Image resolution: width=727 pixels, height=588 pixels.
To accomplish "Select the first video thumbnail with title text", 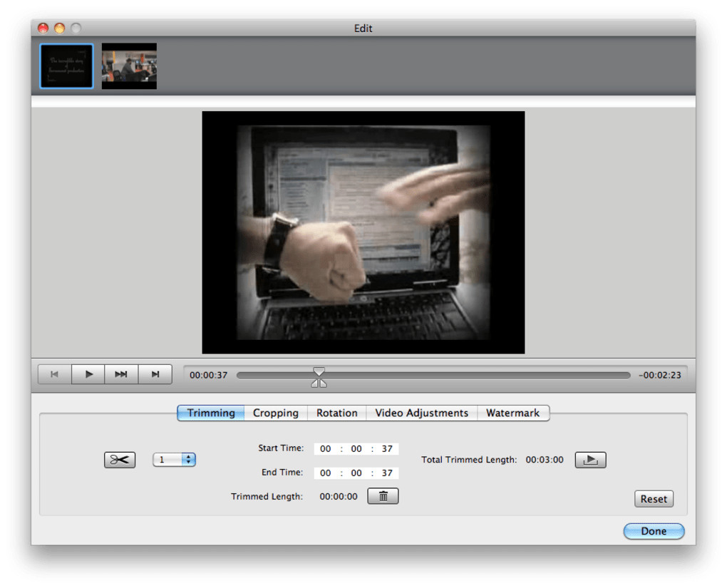I will click(67, 66).
